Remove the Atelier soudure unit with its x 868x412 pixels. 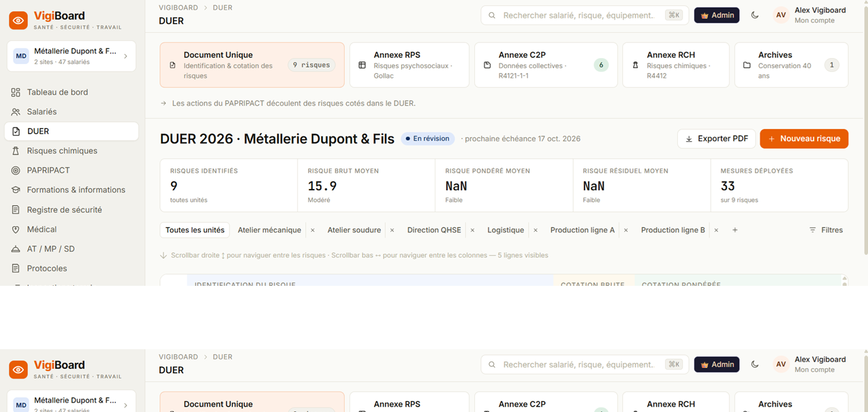[392, 231]
